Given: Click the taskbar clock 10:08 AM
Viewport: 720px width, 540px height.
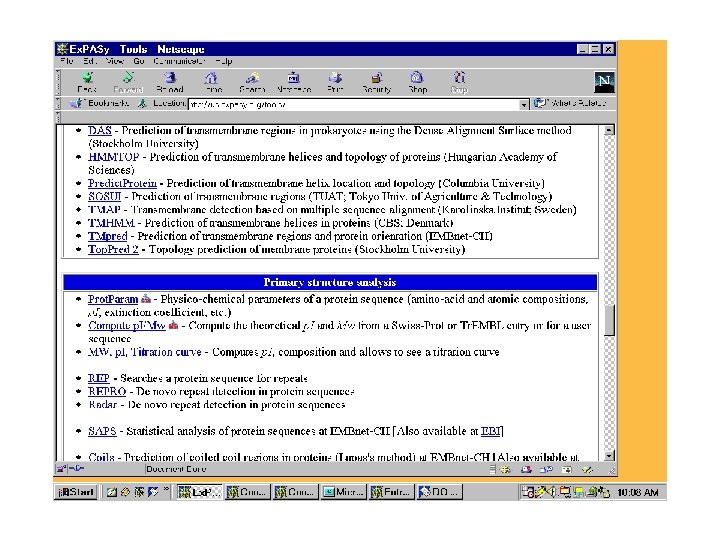Looking at the screenshot, I should 637,493.
